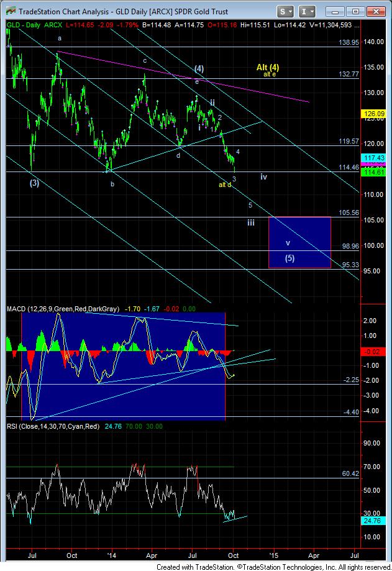The image size is (392, 571).
Task: Click the 'A=114.75' ask value
Action: click(189, 25)
